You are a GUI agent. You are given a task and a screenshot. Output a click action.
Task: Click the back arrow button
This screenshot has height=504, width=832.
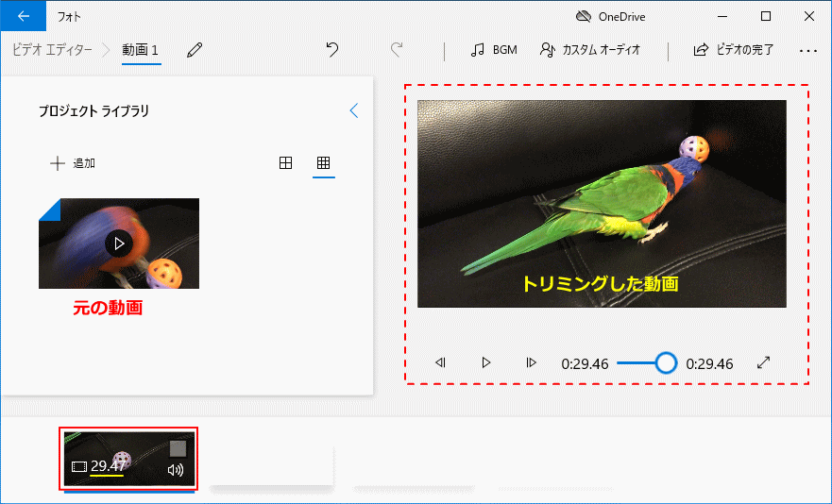[23, 16]
